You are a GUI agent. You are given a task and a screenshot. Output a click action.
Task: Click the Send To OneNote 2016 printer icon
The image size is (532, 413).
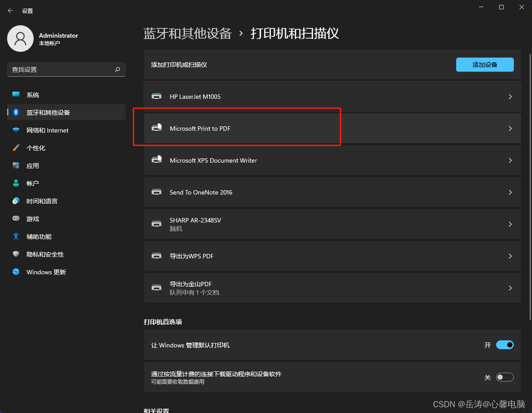(x=156, y=192)
